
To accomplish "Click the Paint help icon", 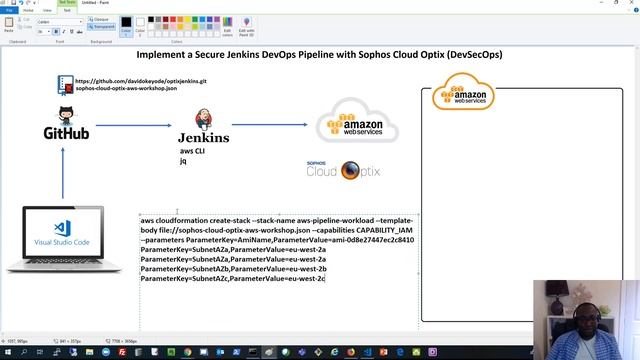I will click(x=636, y=10).
